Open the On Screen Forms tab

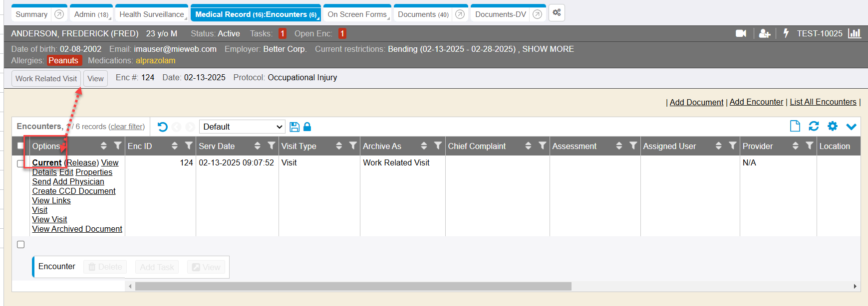click(x=357, y=14)
